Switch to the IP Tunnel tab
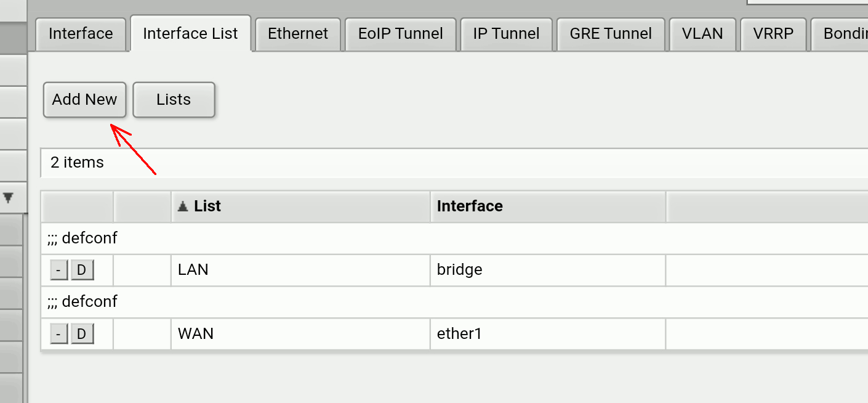Image resolution: width=868 pixels, height=403 pixels. [506, 33]
